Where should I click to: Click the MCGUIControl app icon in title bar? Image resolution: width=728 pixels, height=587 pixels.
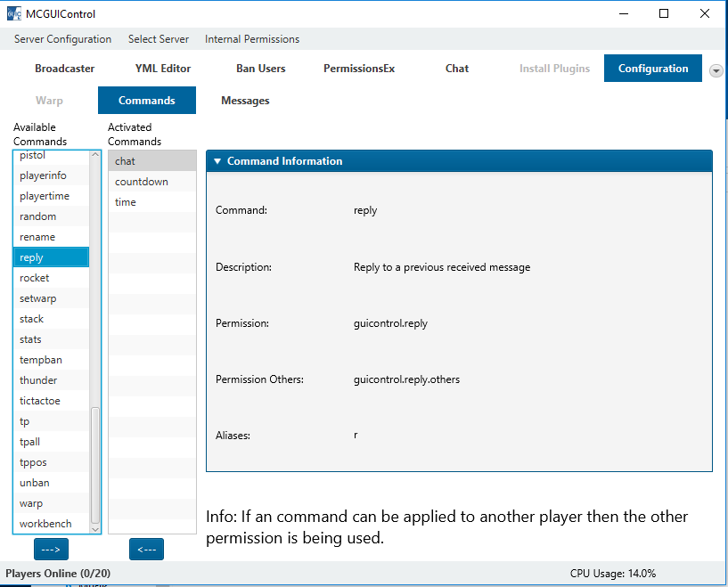[x=14, y=13]
